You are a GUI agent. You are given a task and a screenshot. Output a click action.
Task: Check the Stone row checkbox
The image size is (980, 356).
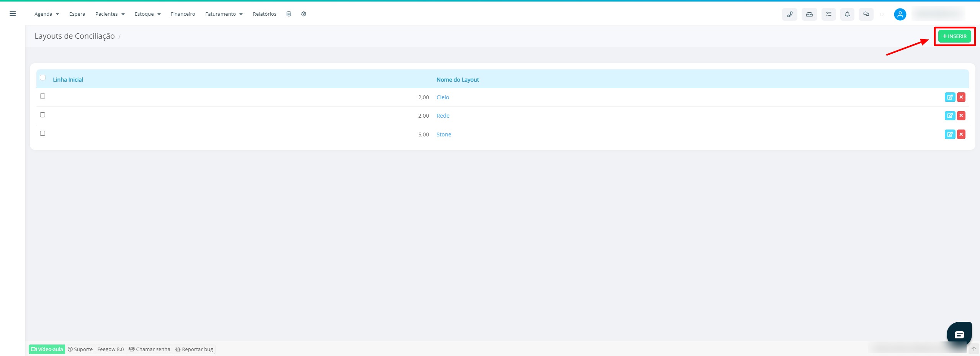point(42,133)
